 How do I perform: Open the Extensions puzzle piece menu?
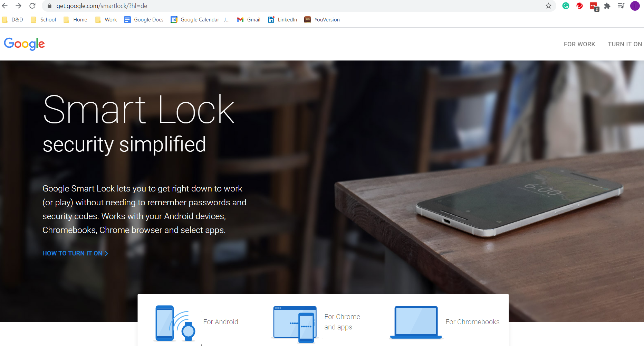(607, 6)
